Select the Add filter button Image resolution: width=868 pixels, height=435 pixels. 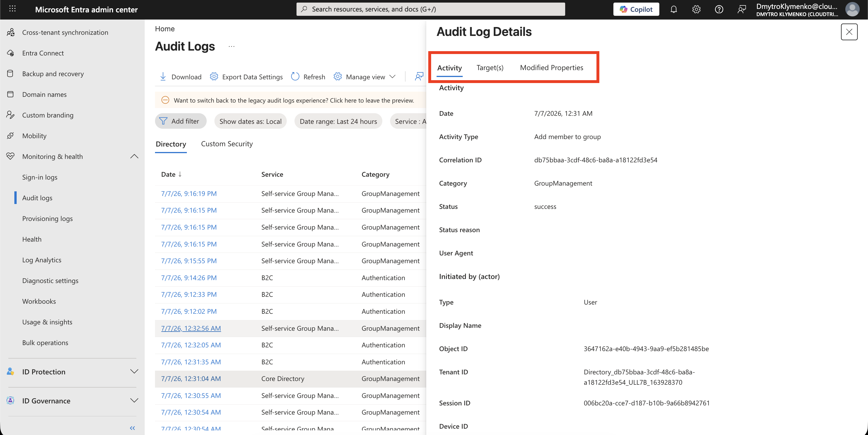coord(181,121)
